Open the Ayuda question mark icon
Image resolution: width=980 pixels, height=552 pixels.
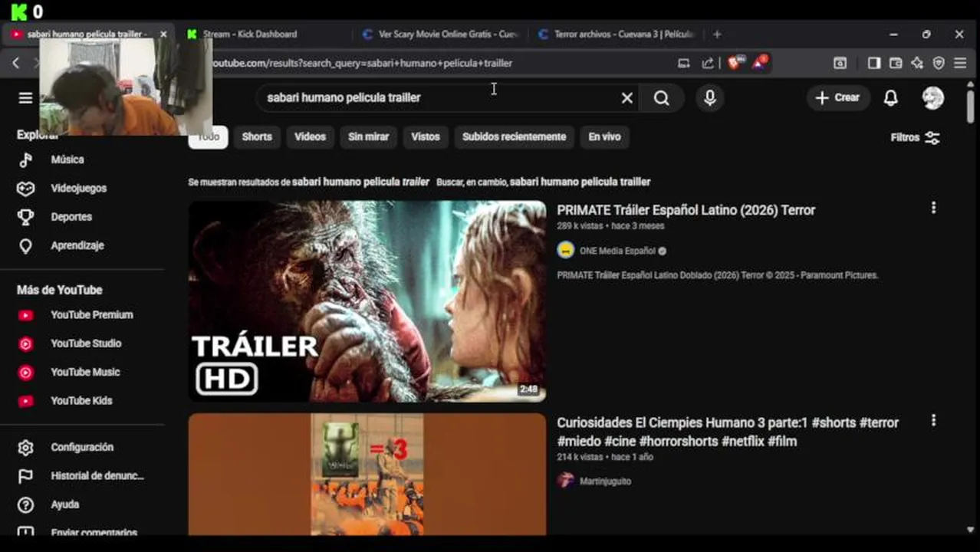pos(25,504)
